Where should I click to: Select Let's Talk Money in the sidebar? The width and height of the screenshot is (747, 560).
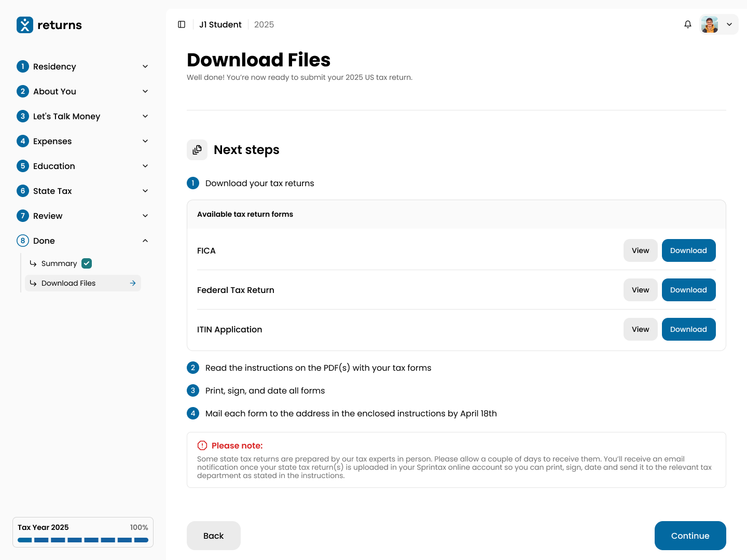pos(66,116)
